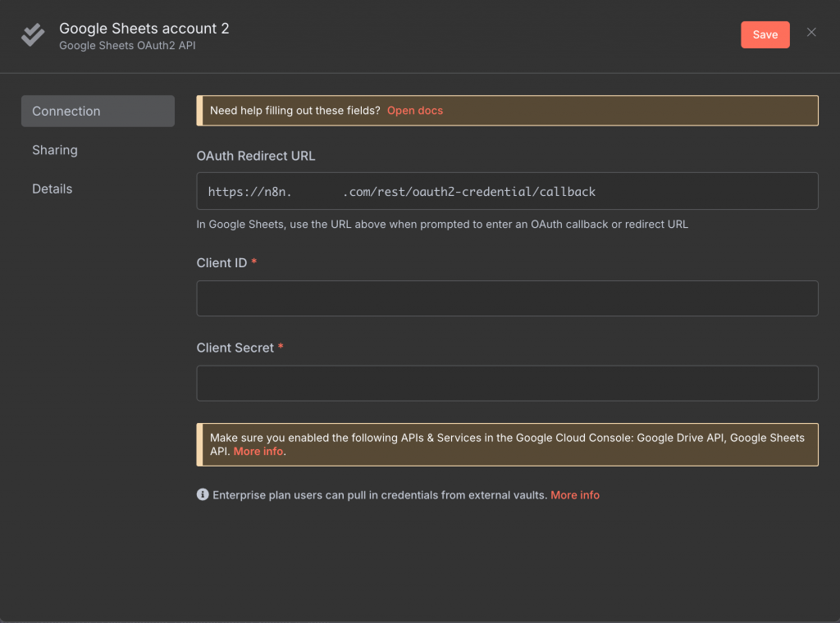This screenshot has width=840, height=623.
Task: Focus the Client ID input field
Action: (x=507, y=298)
